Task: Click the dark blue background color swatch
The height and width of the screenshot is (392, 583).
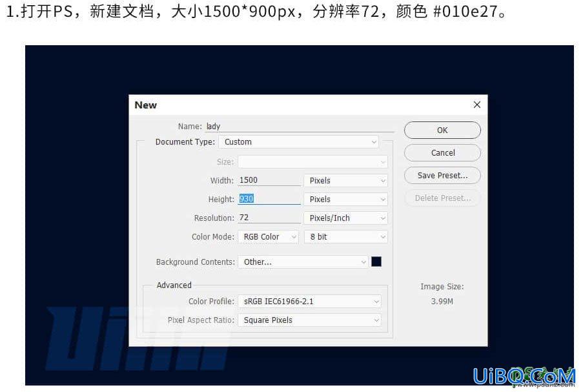Action: tap(376, 262)
